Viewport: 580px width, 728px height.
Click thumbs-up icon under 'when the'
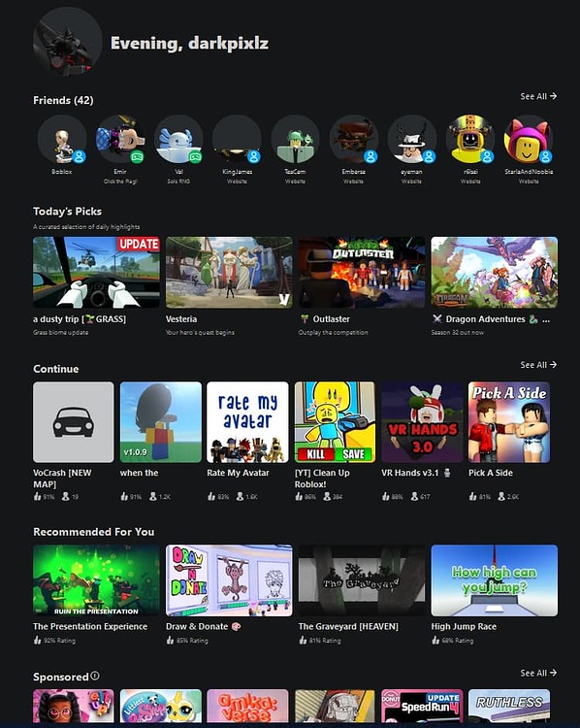pos(124,496)
